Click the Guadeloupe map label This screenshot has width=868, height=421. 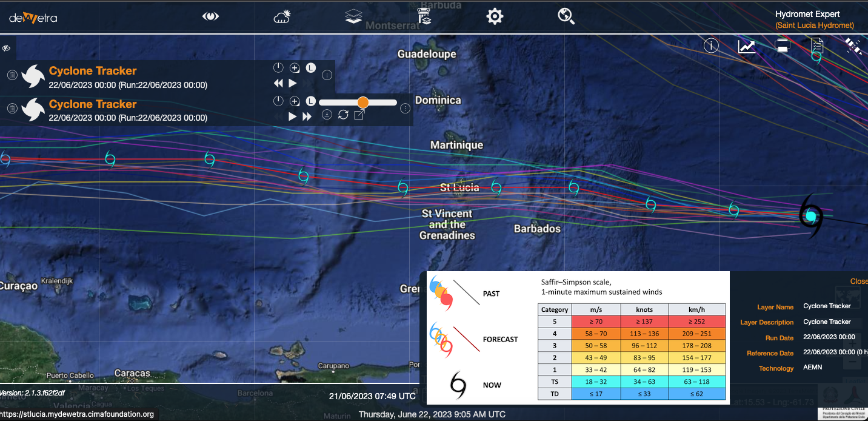coord(427,54)
